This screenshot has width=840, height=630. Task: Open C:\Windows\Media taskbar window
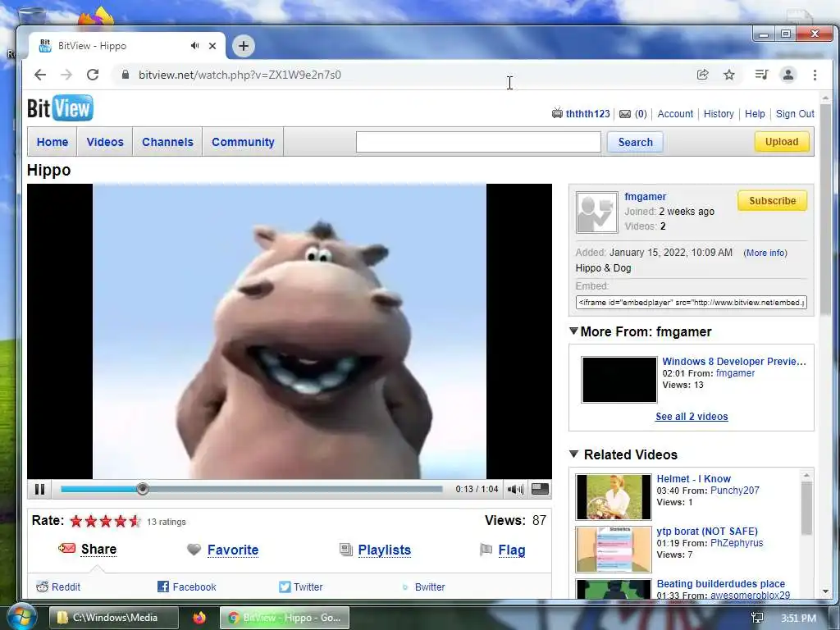(x=114, y=617)
